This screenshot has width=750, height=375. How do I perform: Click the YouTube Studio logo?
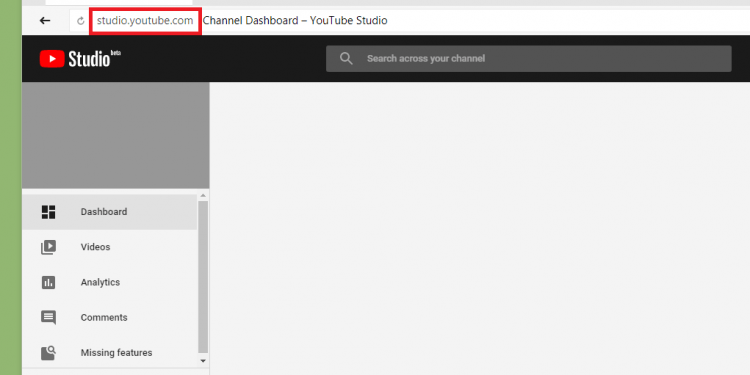(80, 58)
